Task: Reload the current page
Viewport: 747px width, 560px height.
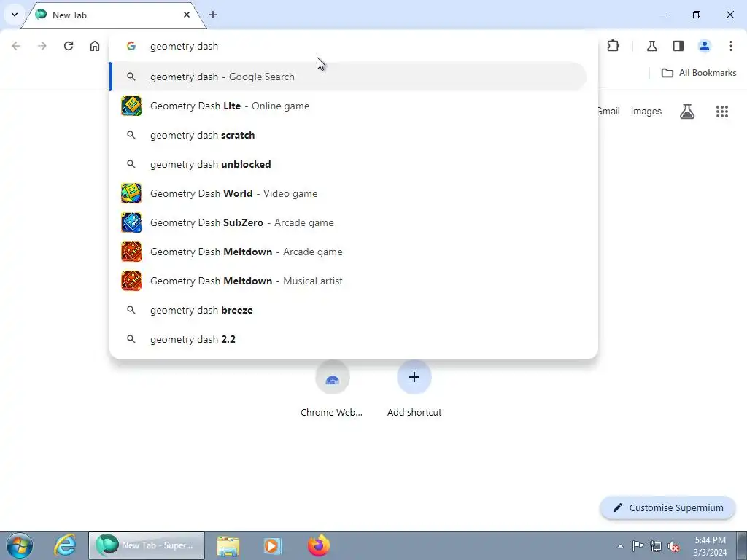Action: click(x=69, y=46)
